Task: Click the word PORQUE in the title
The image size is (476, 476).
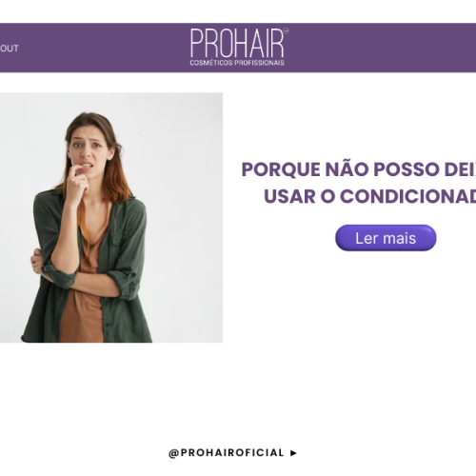Action: 281,169
